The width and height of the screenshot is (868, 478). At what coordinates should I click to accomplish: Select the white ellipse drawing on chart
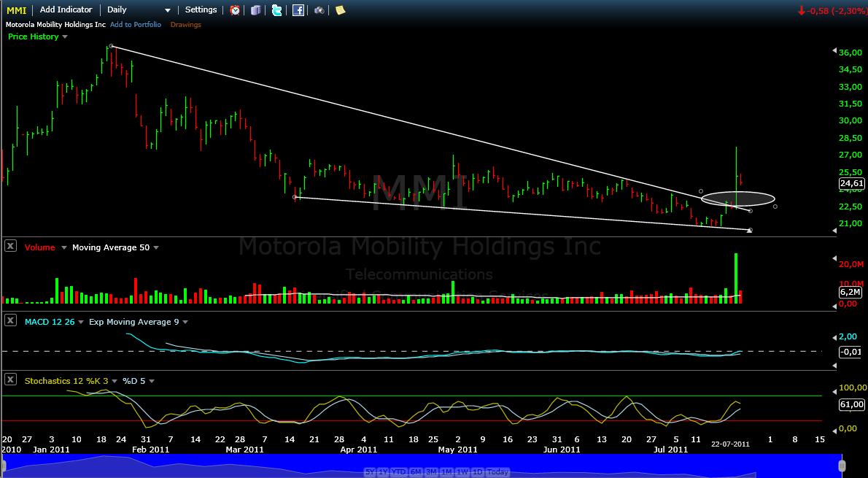click(x=737, y=198)
